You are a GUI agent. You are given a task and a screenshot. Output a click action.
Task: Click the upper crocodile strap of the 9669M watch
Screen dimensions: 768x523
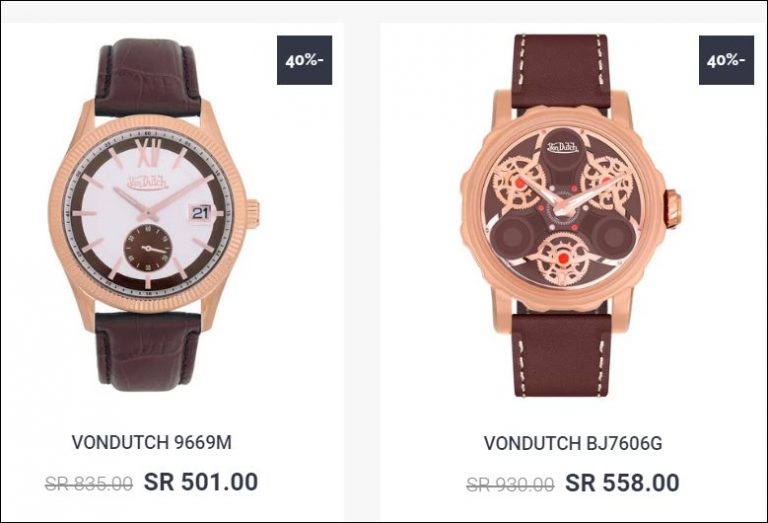[147, 77]
